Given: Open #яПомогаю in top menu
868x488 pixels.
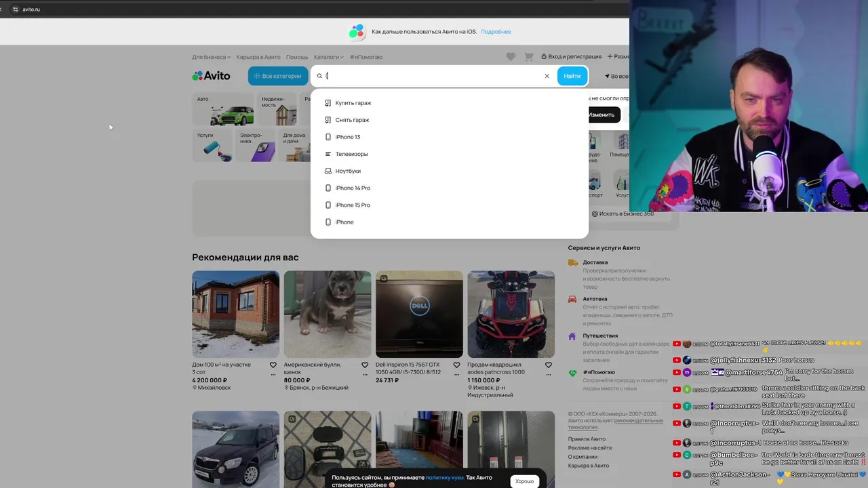Looking at the screenshot, I should (x=366, y=57).
